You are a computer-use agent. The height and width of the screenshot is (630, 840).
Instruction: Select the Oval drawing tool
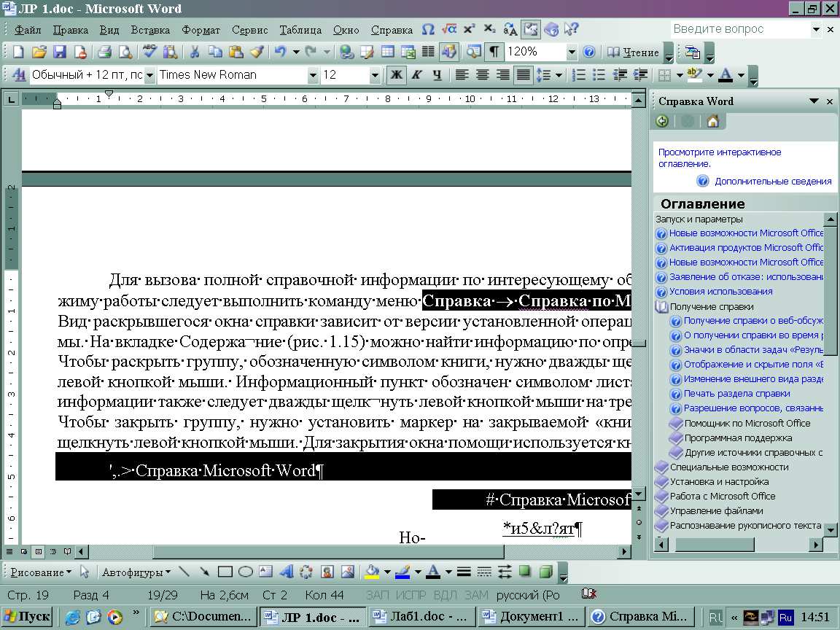[x=245, y=572]
